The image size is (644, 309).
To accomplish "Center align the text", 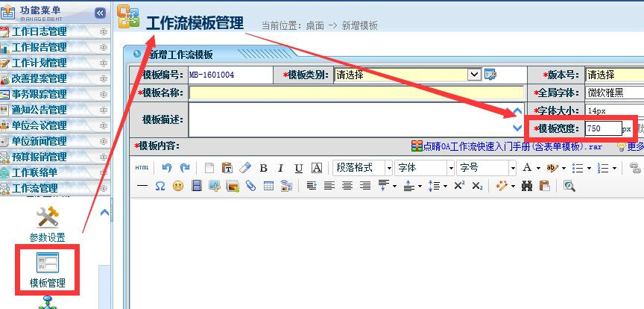I will click(347, 186).
